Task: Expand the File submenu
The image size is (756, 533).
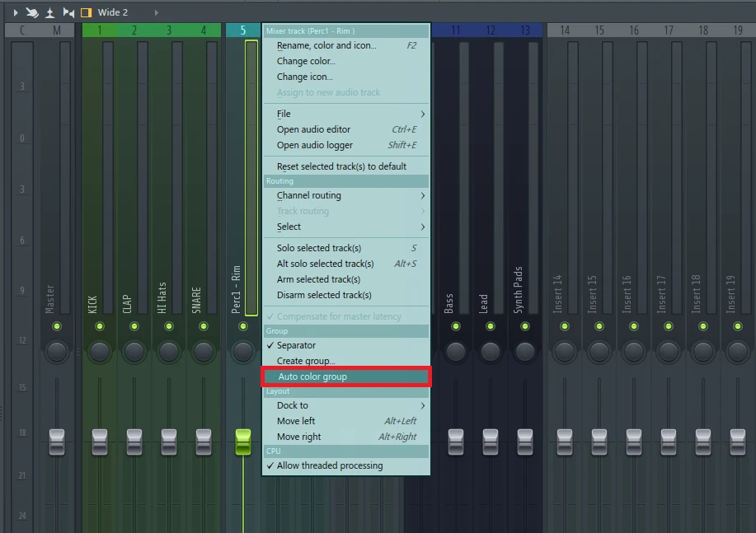Action: tap(345, 114)
